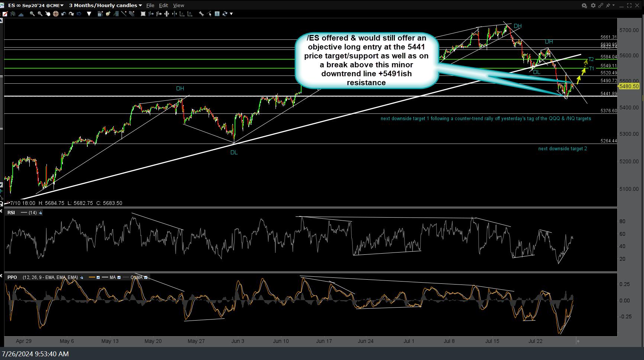
Task: Select the parallel channel lines tool
Action: [x=132, y=14]
